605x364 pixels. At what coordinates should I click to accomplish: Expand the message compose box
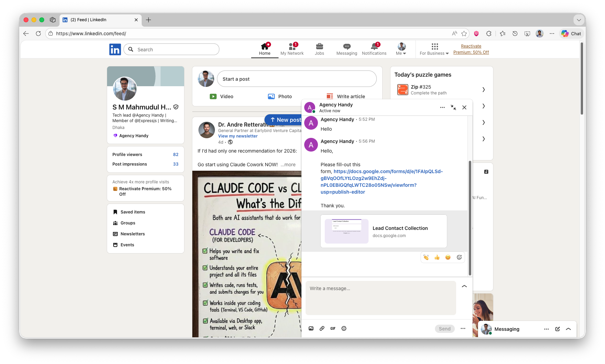pyautogui.click(x=464, y=286)
